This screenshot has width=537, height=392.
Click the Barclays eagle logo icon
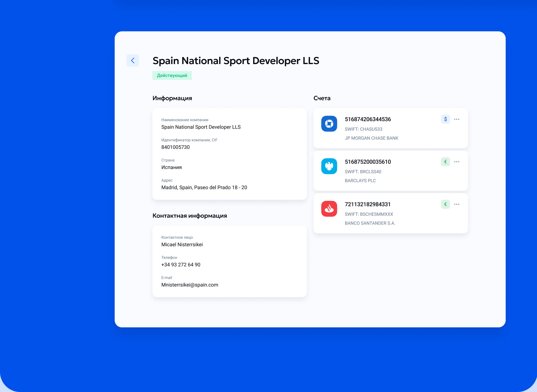[x=329, y=166]
